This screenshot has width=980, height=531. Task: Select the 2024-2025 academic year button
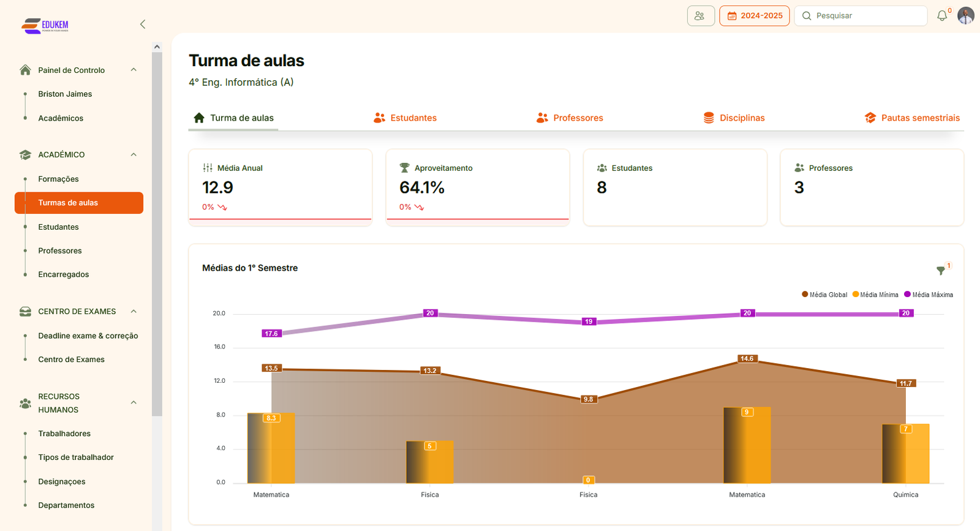click(754, 16)
